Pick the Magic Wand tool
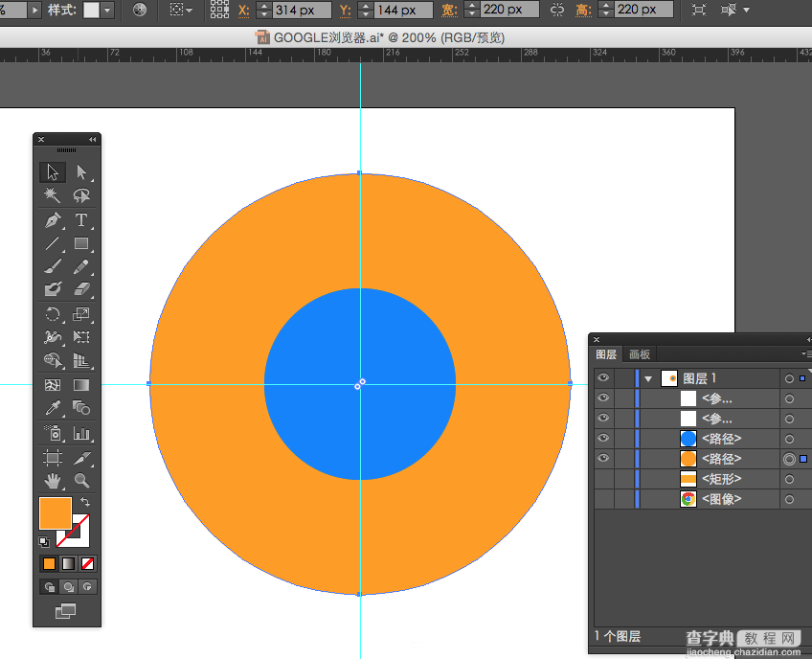The image size is (812, 659). pyautogui.click(x=53, y=195)
